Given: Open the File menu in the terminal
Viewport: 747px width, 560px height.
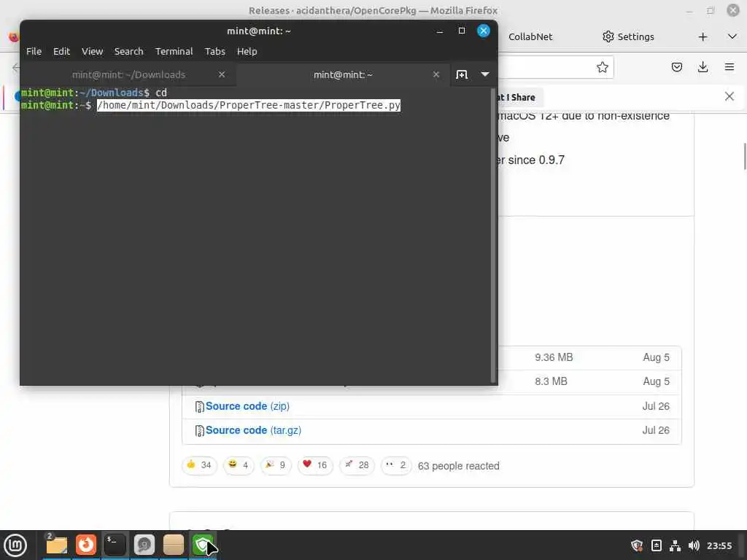Looking at the screenshot, I should tap(34, 52).
